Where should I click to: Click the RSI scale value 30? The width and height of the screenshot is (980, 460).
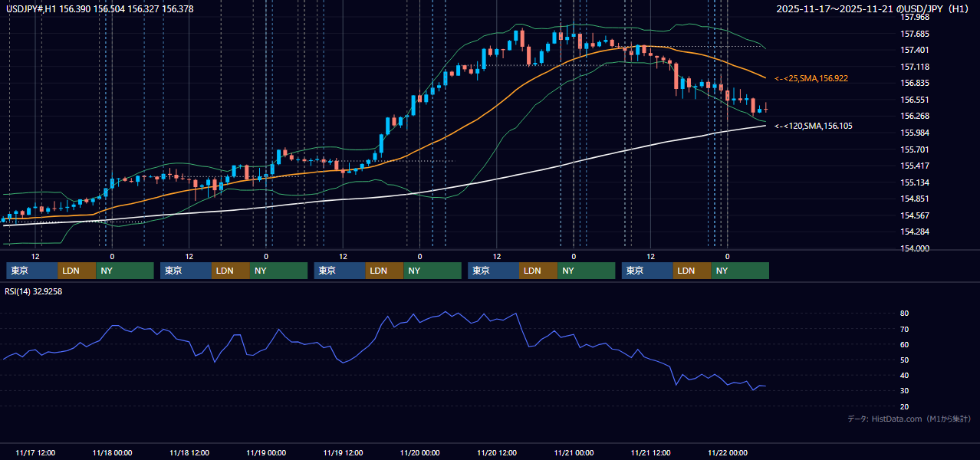click(905, 390)
